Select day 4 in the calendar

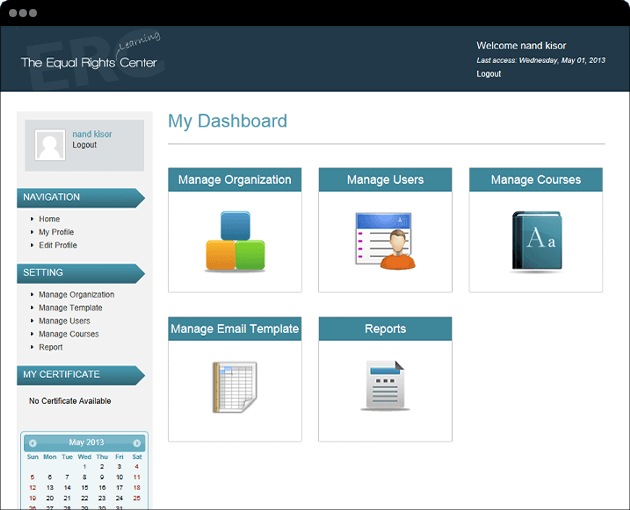click(137, 467)
